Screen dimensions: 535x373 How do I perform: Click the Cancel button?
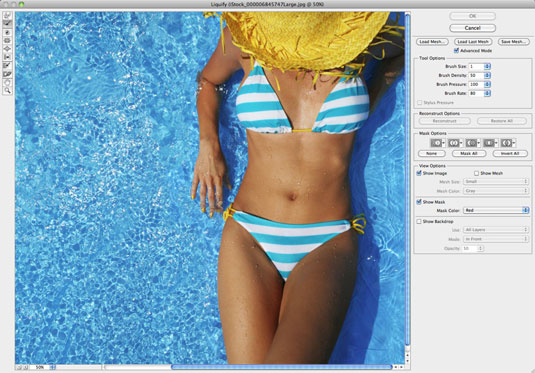473,28
